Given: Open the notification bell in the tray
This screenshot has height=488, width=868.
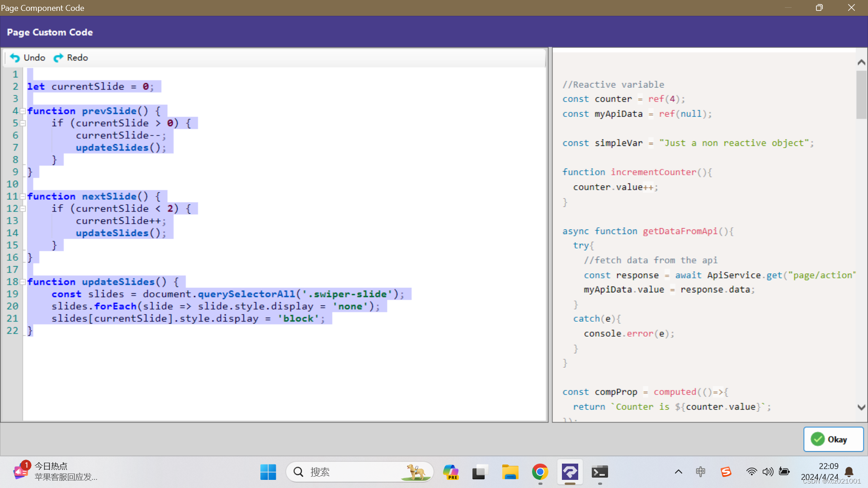Looking at the screenshot, I should [849, 472].
